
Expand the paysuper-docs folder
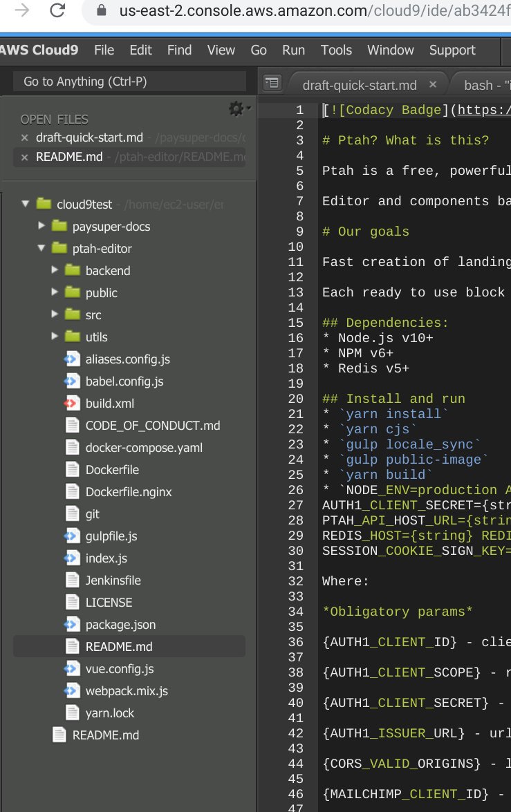coord(41,226)
